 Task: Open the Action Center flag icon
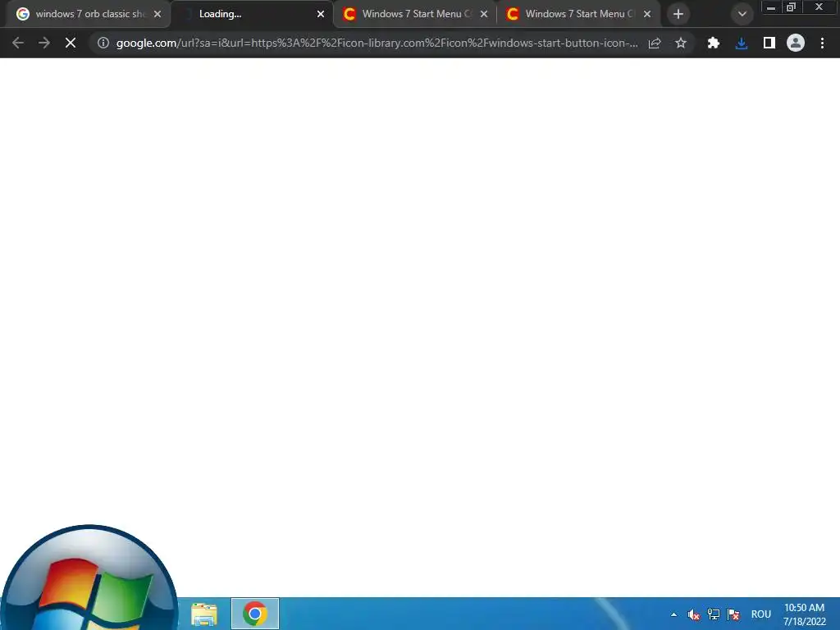pyautogui.click(x=733, y=614)
